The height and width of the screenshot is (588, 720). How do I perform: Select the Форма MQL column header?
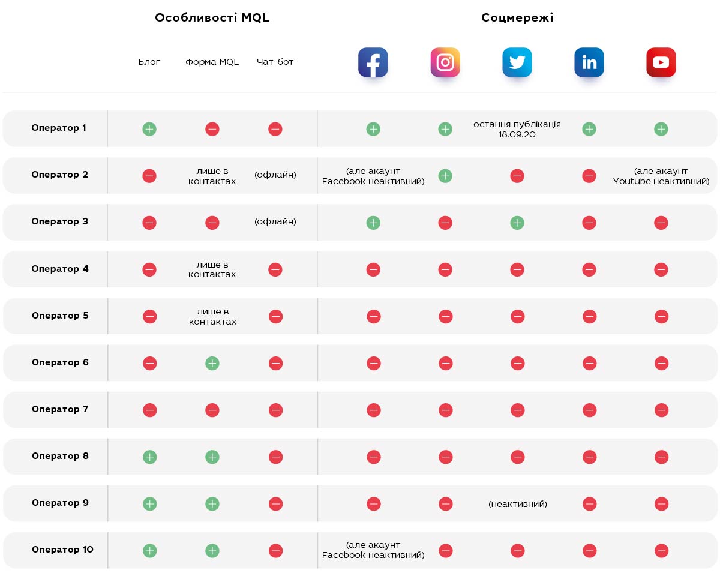click(x=212, y=62)
